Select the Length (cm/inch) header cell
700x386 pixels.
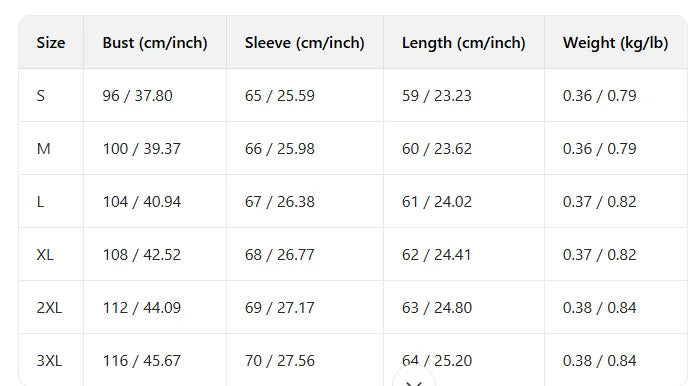463,43
